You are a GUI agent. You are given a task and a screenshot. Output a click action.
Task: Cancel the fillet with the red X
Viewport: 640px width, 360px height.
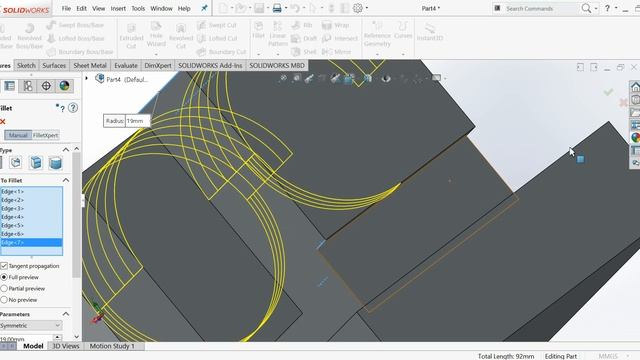[x=2, y=122]
